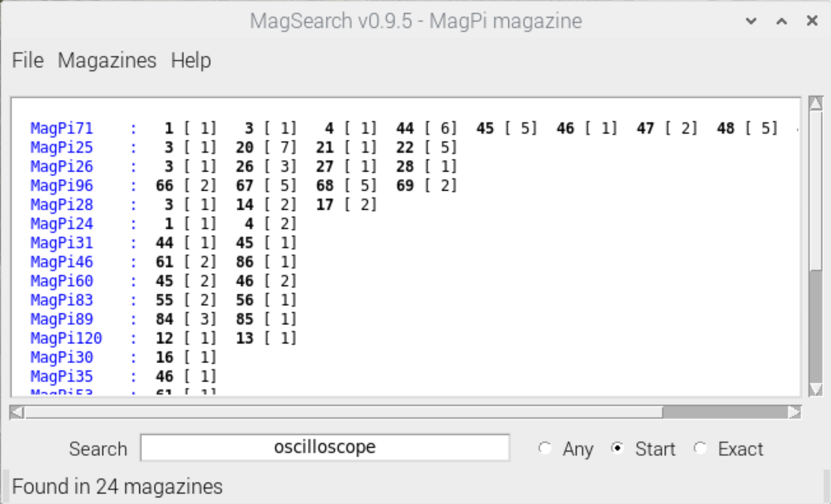Minimize window using title bar chevron
This screenshot has width=831, height=504.
click(x=751, y=21)
